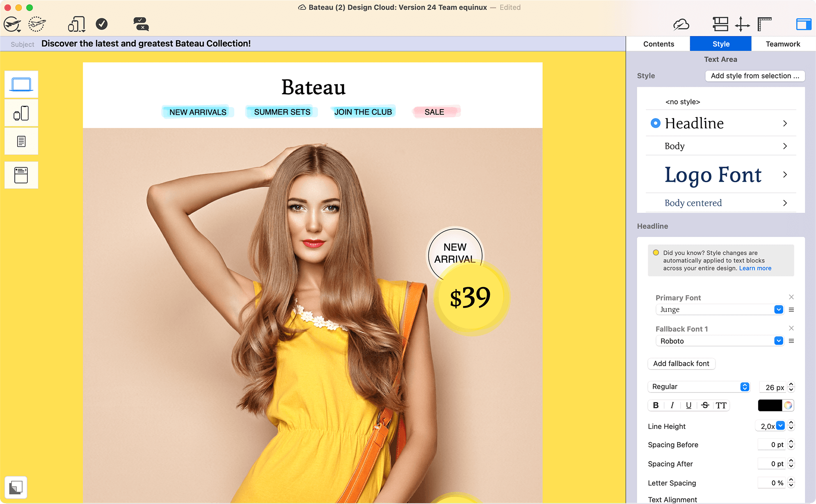
Task: Expand Headline style details chevron
Action: tap(785, 123)
